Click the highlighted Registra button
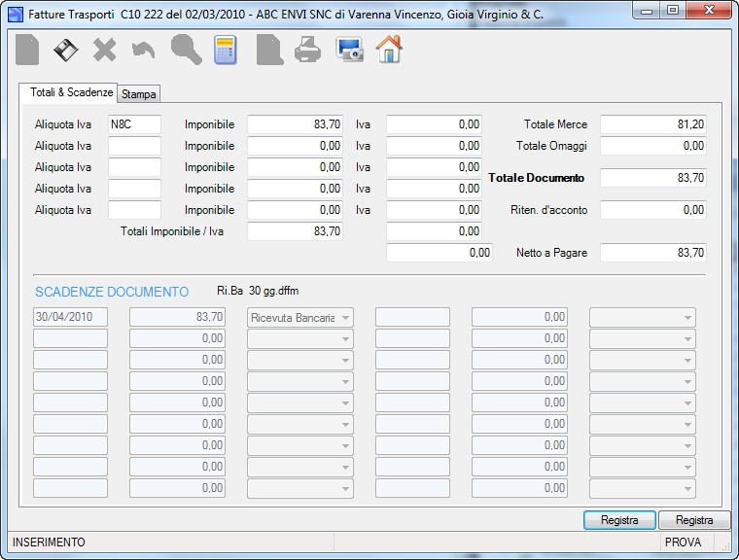This screenshot has height=560, width=739. point(619,520)
